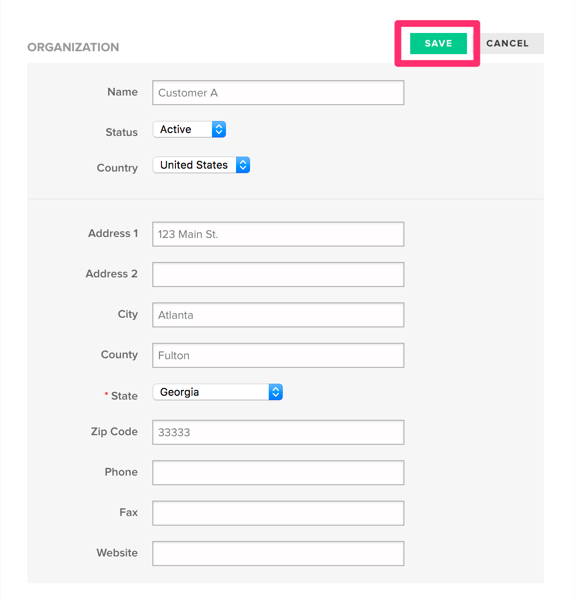This screenshot has height=600, width=575.
Task: Focus the Name field with Customer A
Action: [278, 93]
